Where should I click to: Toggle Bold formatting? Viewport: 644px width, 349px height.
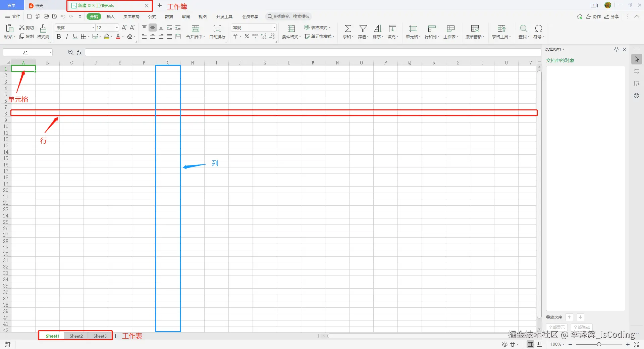(59, 36)
